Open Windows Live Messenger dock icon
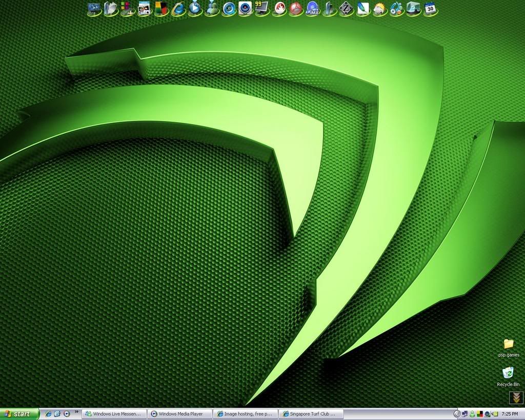Screen dimensions: 525x420 (212, 9)
